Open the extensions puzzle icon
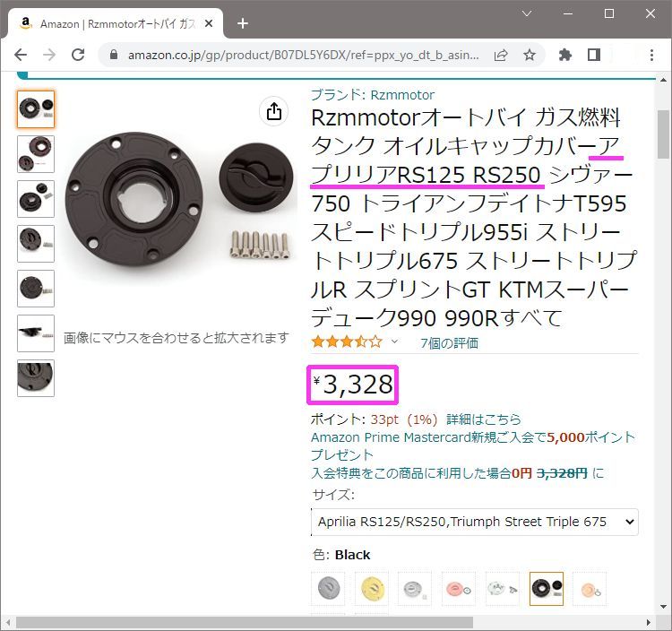 click(565, 55)
